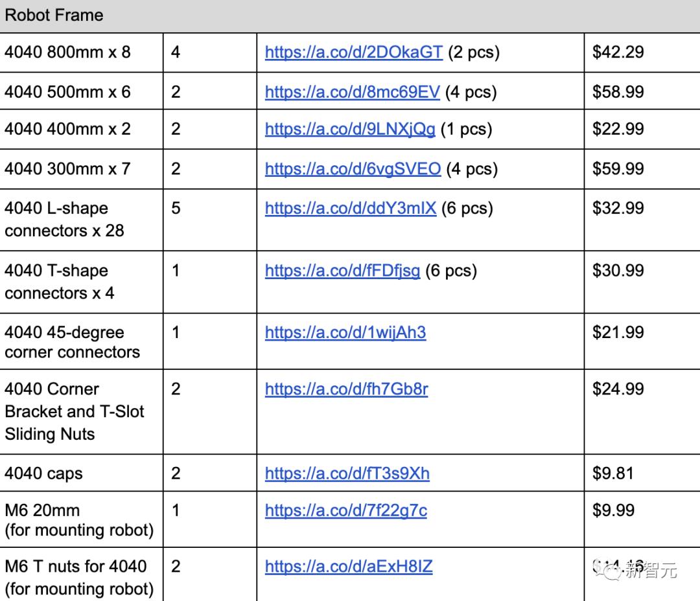Open the 45-degree corner connectors link
Viewport: 700px width, 601px height.
345,333
